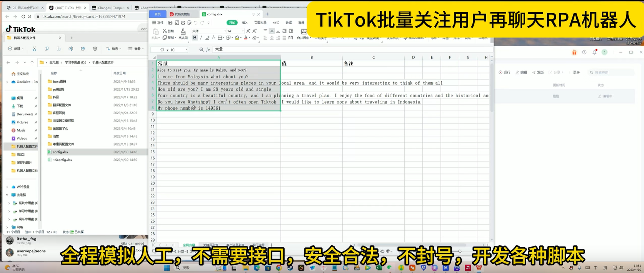Click the scissors cut icon in WPS ribbon
Screen dimensions: 644x273
click(x=165, y=31)
